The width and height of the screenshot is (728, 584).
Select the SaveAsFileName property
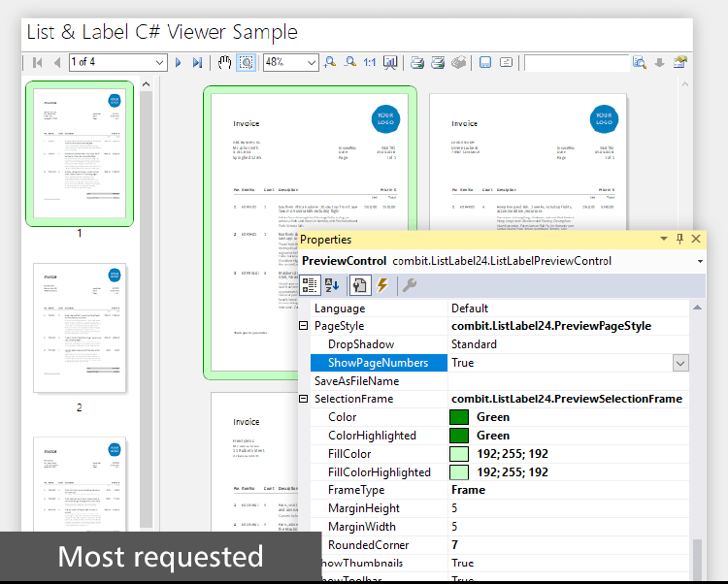379,381
